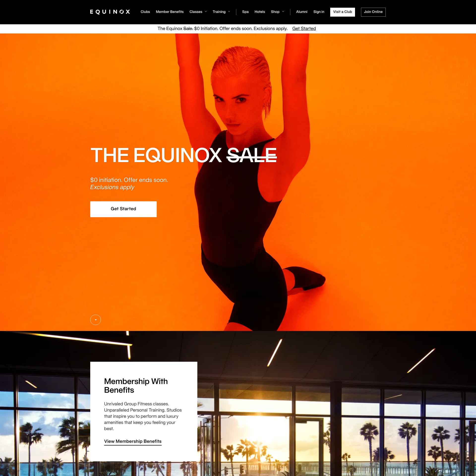The image size is (476, 476).
Task: Click the Clubs navigation icon
Action: [x=146, y=12]
